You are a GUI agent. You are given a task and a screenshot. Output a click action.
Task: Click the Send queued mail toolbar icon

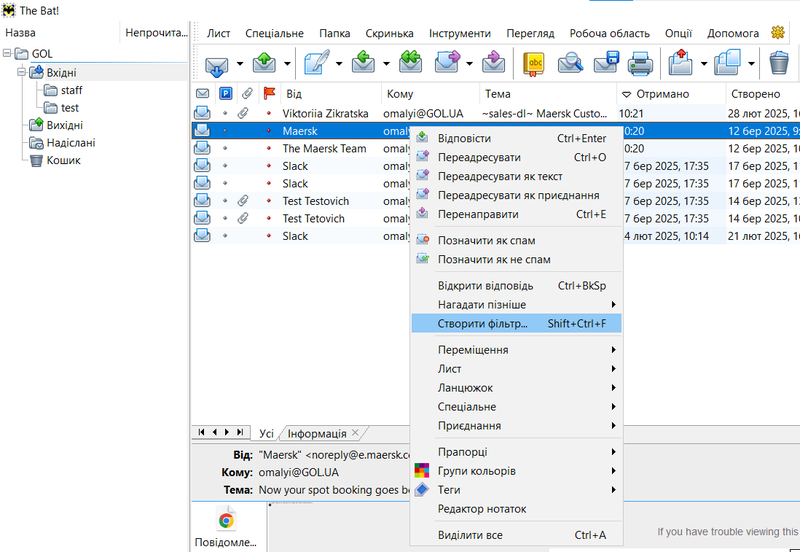click(x=264, y=64)
